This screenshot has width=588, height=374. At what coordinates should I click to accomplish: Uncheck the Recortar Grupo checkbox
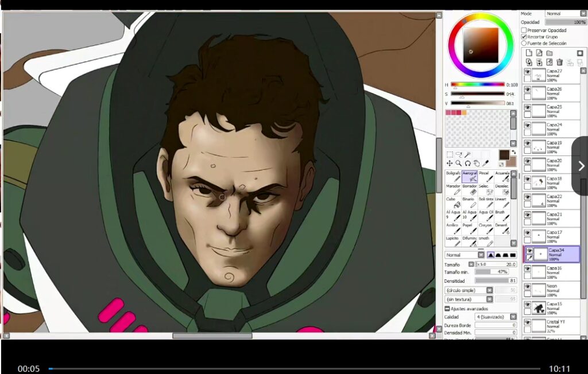pos(524,37)
